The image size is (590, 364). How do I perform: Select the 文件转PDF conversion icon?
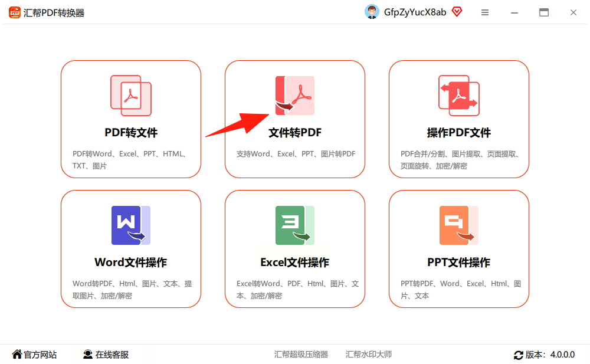click(295, 96)
